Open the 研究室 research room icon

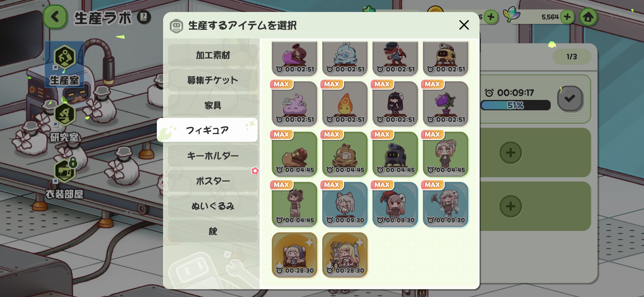(x=64, y=122)
